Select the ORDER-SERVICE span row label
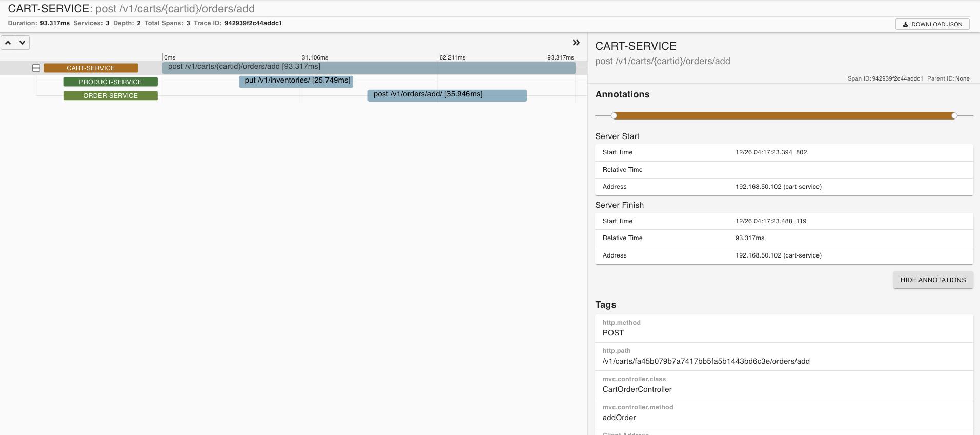The height and width of the screenshot is (435, 980). (x=111, y=95)
